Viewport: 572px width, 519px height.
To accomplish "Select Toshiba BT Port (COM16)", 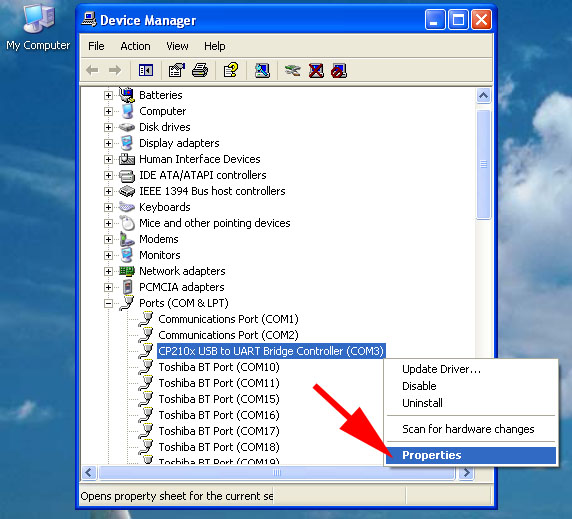I will (219, 415).
